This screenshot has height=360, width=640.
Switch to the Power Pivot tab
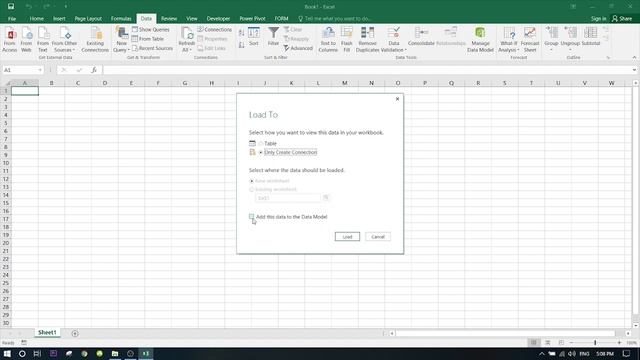click(x=252, y=18)
